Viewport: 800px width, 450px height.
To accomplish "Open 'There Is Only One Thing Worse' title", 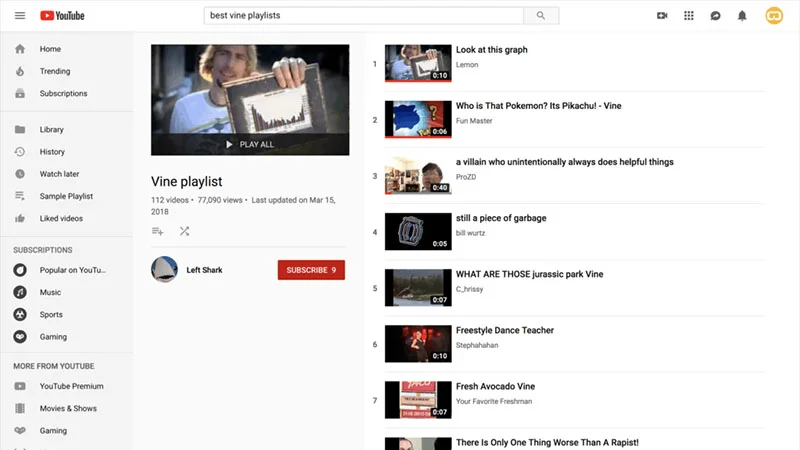I will click(x=547, y=442).
